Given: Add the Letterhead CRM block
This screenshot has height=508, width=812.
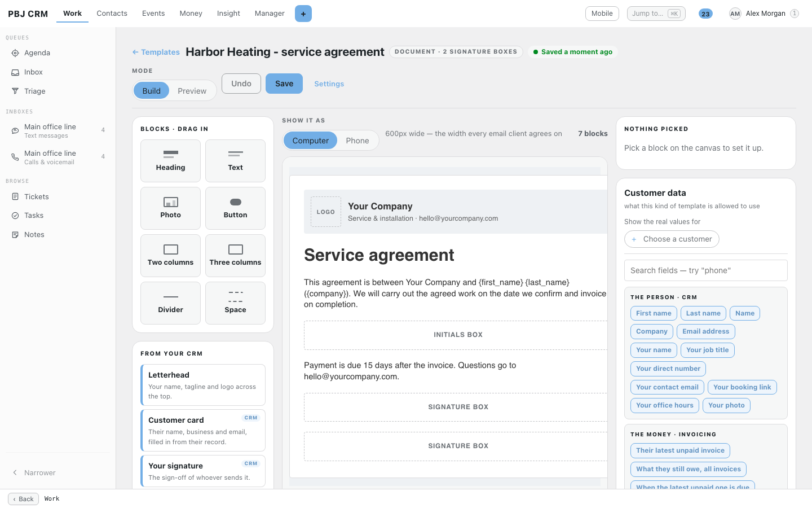Looking at the screenshot, I should [x=203, y=385].
